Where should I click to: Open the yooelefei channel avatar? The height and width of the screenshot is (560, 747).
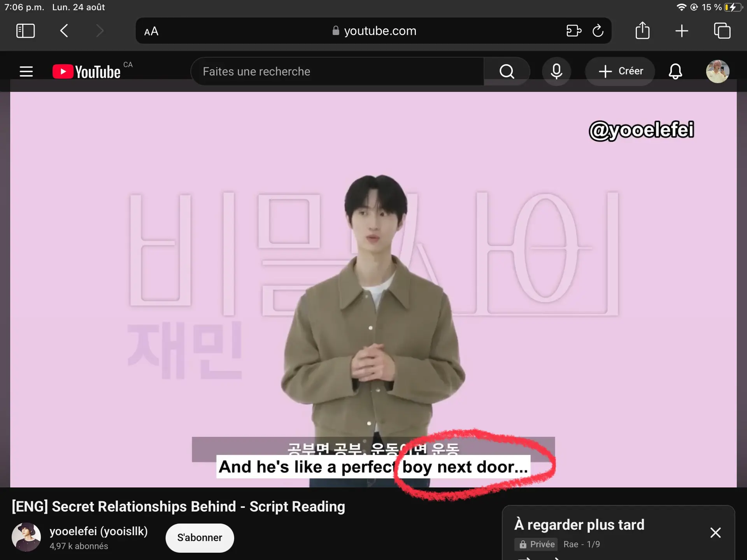click(x=26, y=537)
